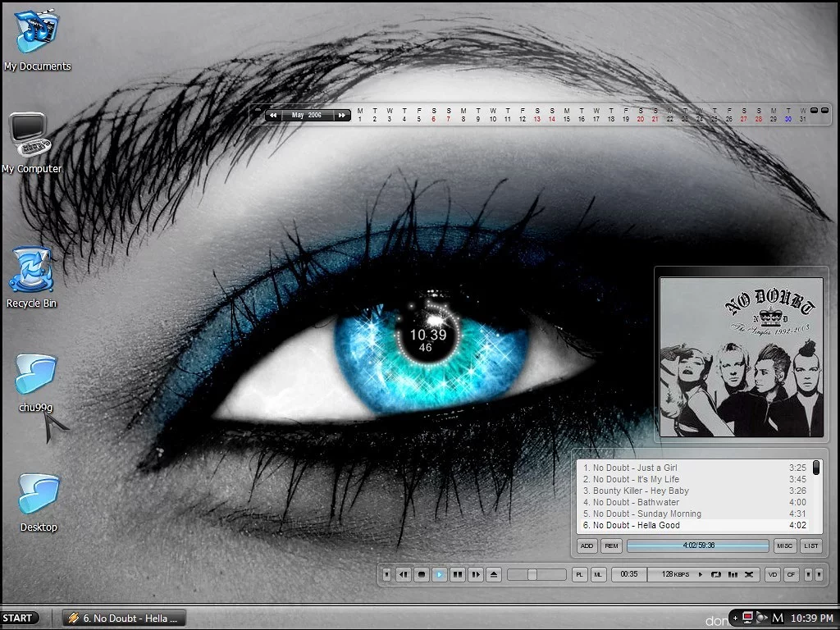
Task: Toggle repeat mode in the player
Action: click(x=716, y=575)
